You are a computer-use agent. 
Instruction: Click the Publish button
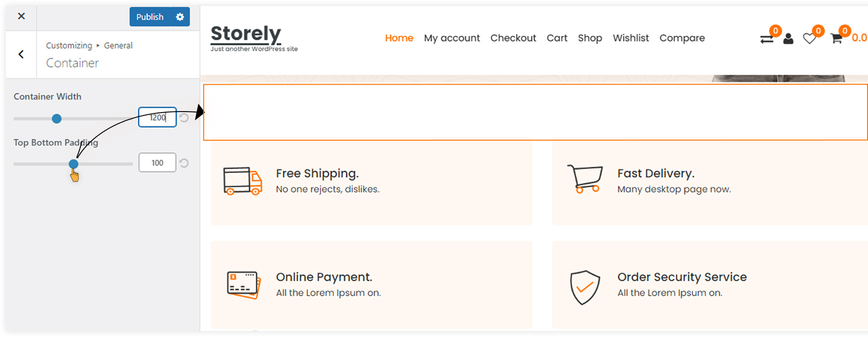point(150,17)
